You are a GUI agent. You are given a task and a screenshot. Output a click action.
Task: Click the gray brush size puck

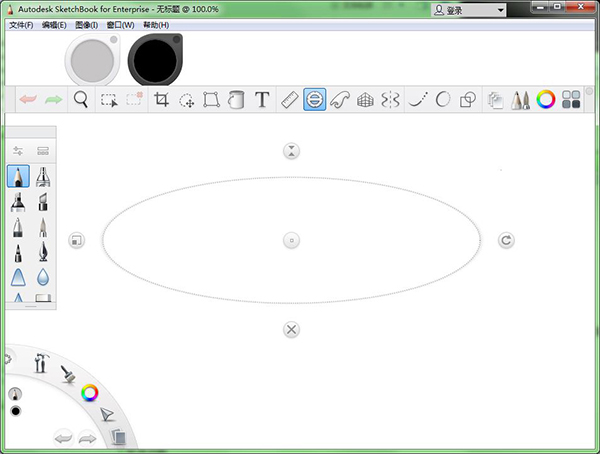coord(92,59)
